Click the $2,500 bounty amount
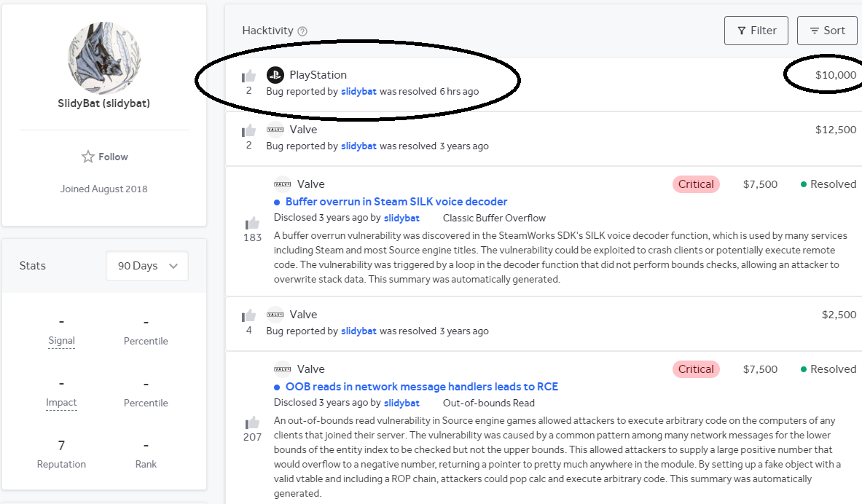This screenshot has width=862, height=504. 839,315
